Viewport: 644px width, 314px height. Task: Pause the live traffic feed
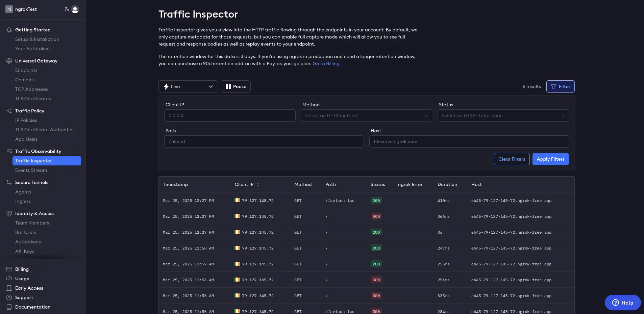point(236,86)
